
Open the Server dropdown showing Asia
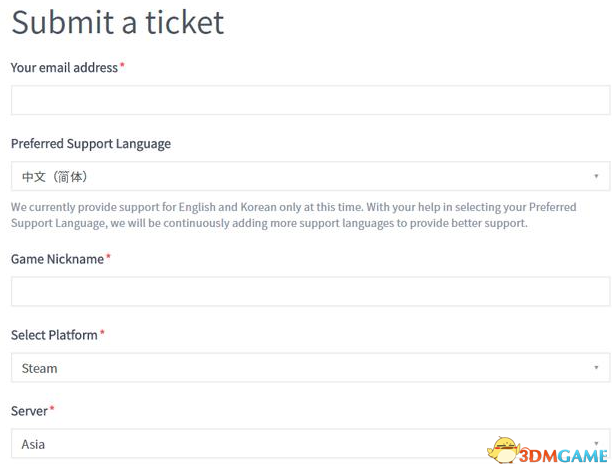(x=310, y=444)
